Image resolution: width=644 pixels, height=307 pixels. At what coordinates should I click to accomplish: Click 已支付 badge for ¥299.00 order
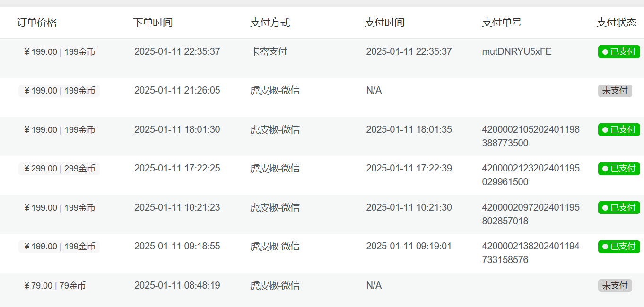coord(619,169)
